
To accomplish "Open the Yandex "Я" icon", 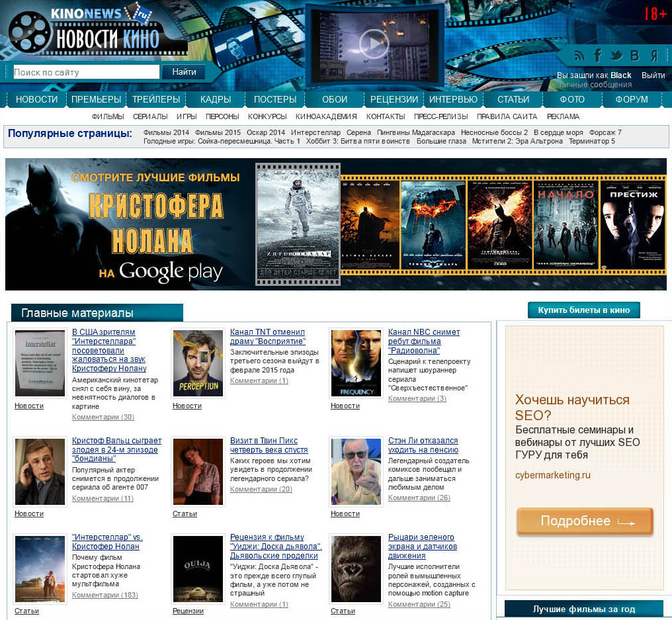I will coord(654,56).
